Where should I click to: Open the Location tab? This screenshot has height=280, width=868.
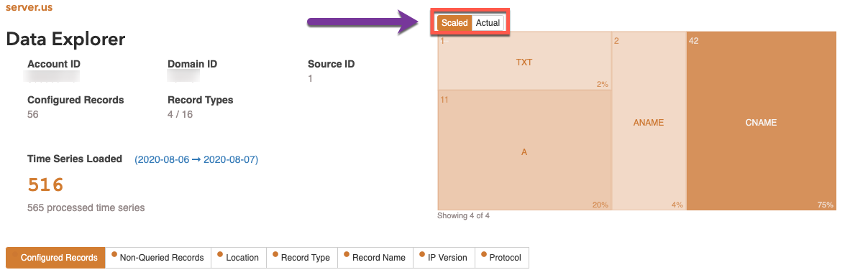(239, 258)
